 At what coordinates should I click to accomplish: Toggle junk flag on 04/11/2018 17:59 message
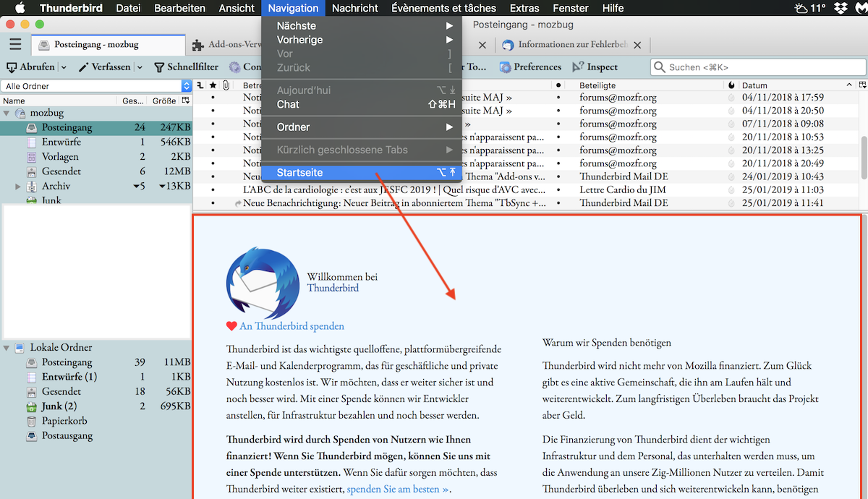[x=731, y=97]
